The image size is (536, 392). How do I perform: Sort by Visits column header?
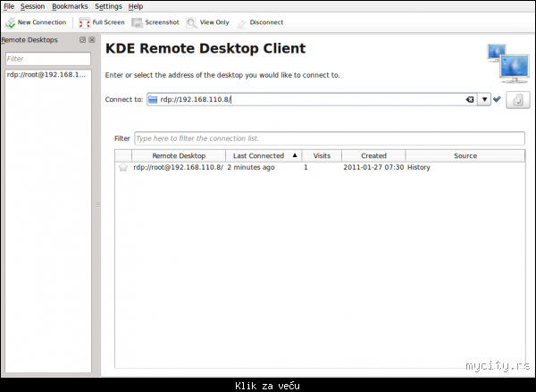click(x=322, y=156)
